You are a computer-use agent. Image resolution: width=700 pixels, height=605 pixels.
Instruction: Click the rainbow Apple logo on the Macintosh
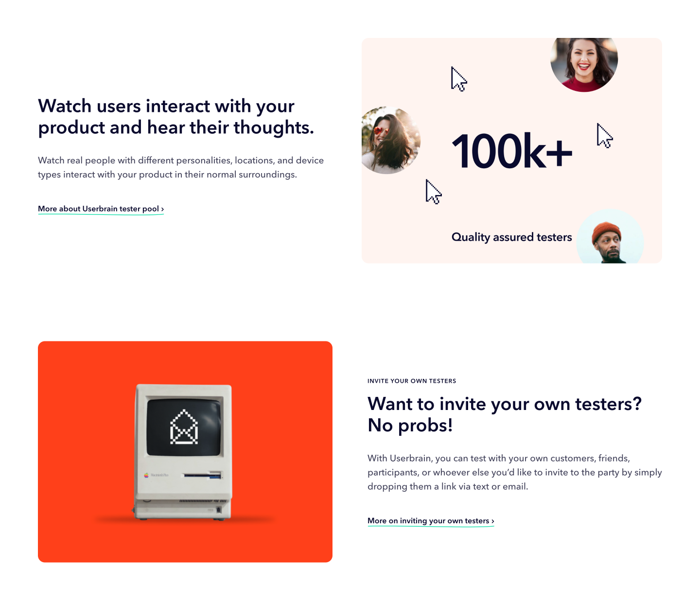pyautogui.click(x=146, y=475)
